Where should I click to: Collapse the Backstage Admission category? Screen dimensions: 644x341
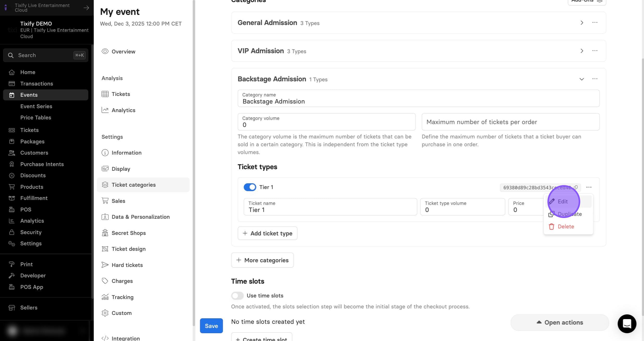coord(582,79)
